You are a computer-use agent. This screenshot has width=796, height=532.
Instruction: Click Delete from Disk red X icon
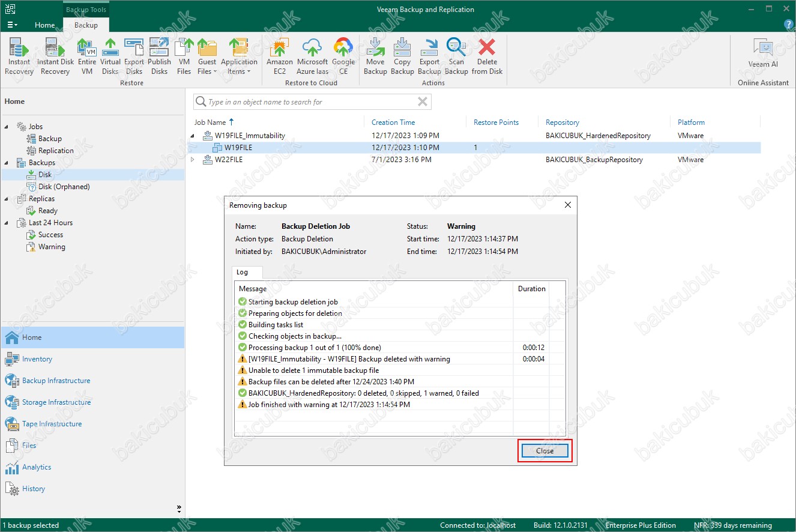(487, 56)
